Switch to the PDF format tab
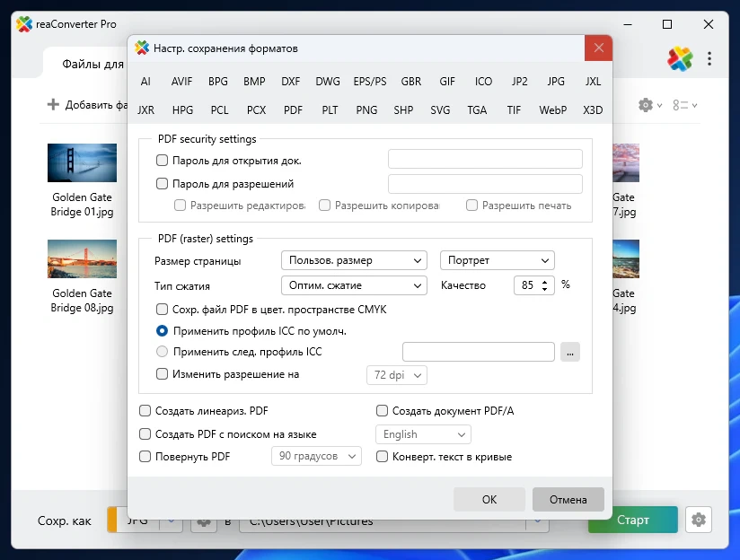Viewport: 740px width, 560px height. [293, 109]
